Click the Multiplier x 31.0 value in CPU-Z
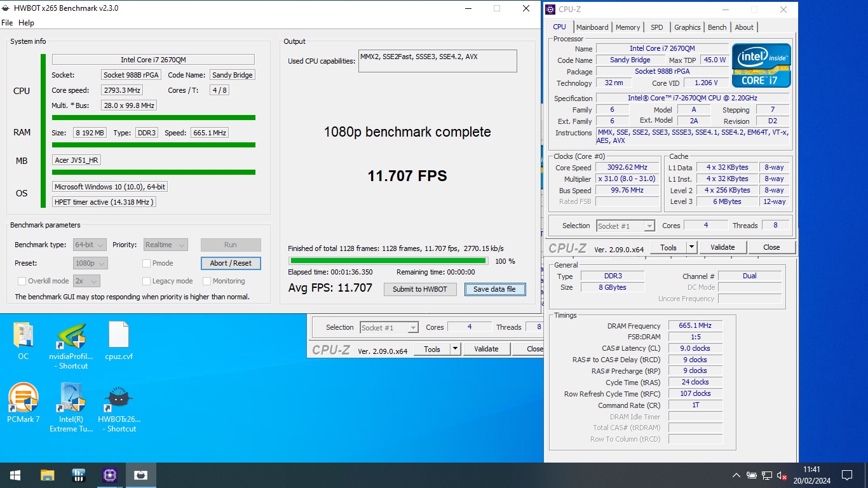868x488 pixels. click(627, 179)
